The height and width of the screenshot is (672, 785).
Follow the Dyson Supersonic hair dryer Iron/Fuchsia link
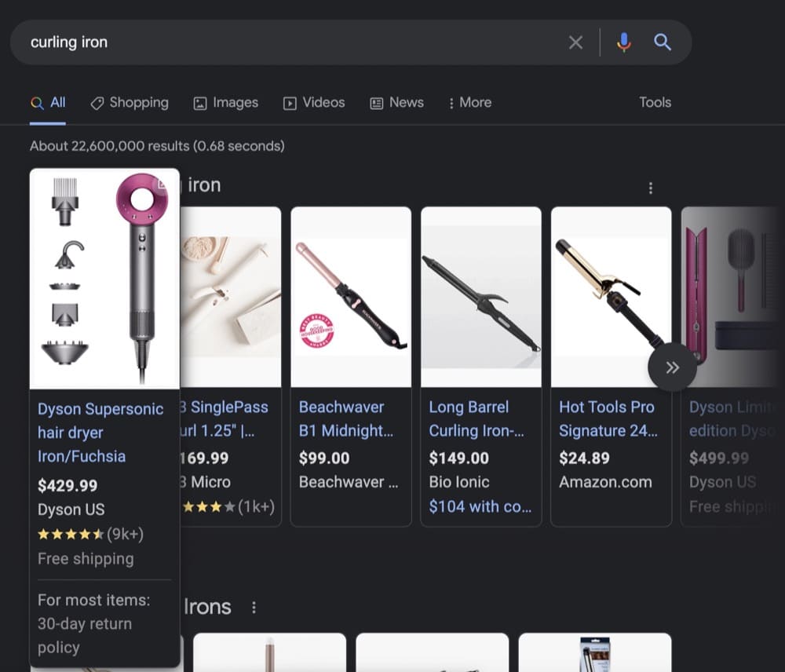pos(100,433)
